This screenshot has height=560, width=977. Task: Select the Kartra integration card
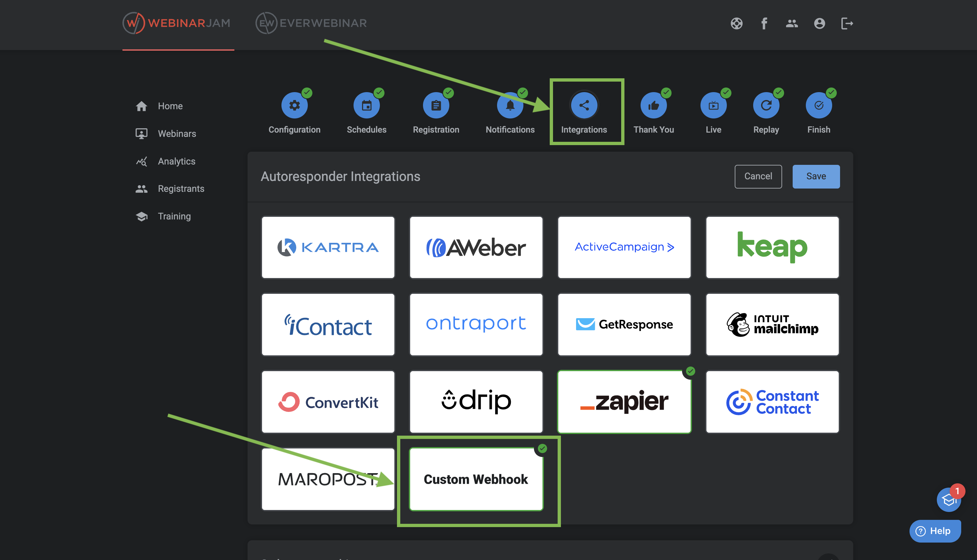(x=328, y=247)
